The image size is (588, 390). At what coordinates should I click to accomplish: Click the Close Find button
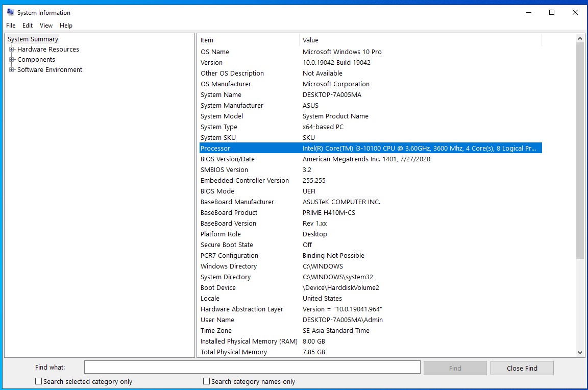pos(522,368)
